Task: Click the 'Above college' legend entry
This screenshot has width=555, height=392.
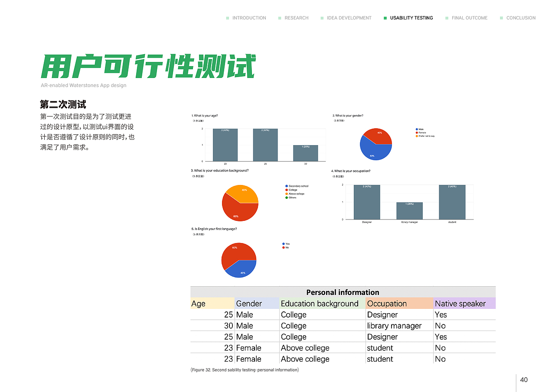Action: tap(295, 194)
